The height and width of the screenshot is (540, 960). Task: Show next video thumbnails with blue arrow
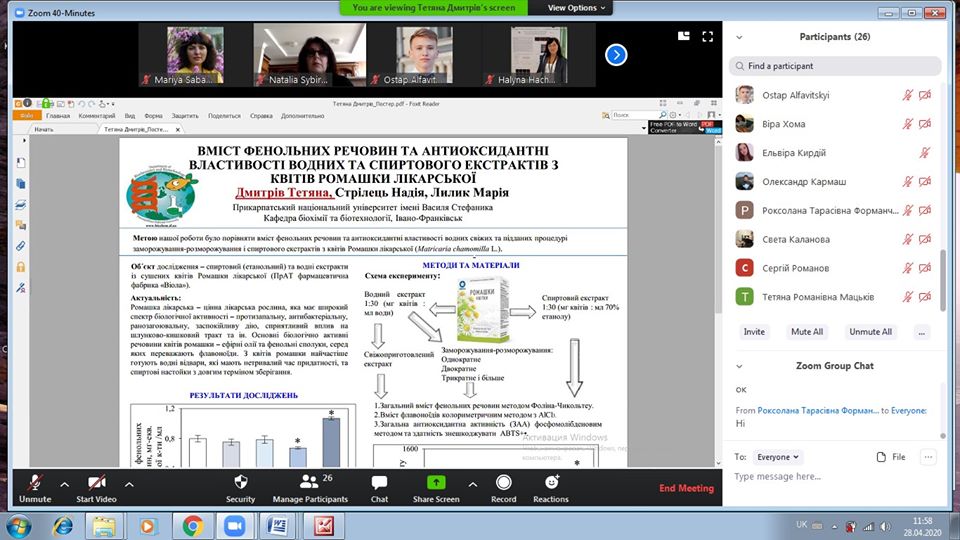(616, 55)
